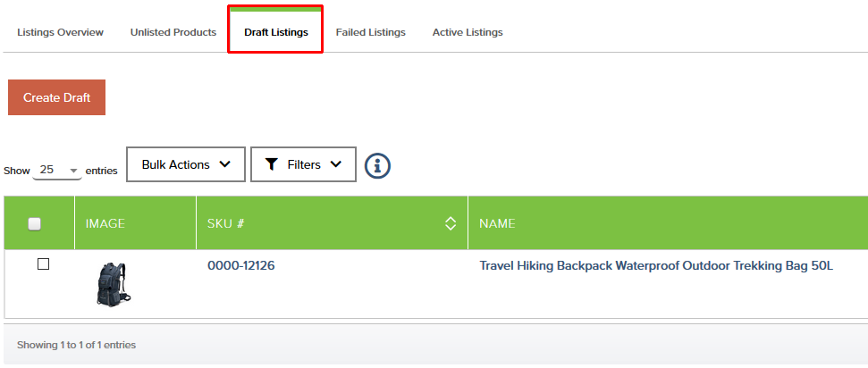Click the Create Draft button

[56, 97]
